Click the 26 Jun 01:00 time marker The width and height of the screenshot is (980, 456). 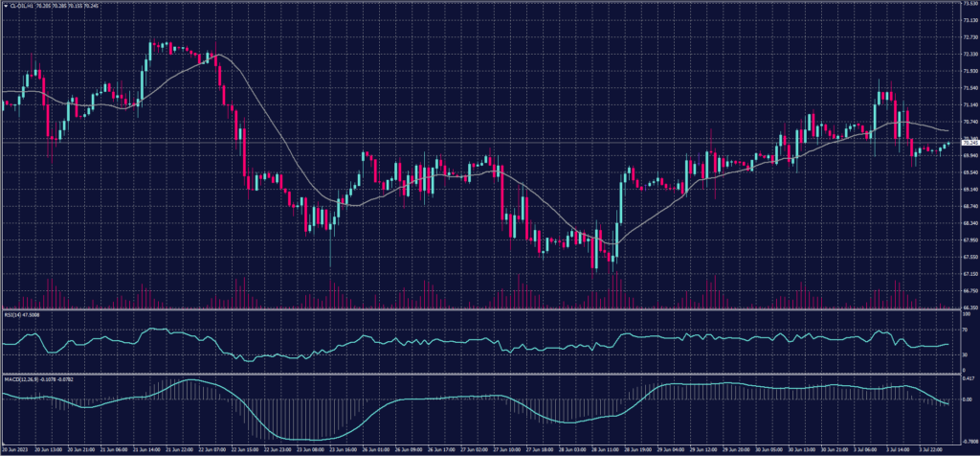pos(372,448)
